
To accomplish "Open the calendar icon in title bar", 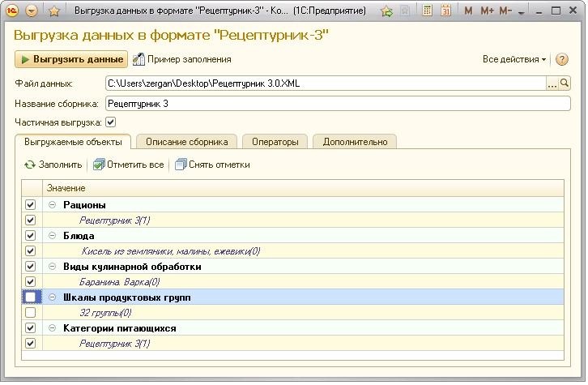I will (445, 12).
